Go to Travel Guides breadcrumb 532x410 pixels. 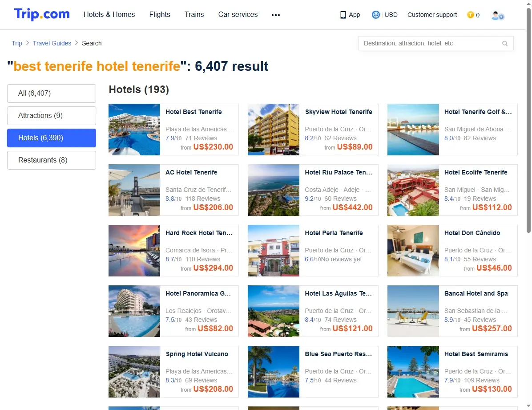pyautogui.click(x=52, y=43)
